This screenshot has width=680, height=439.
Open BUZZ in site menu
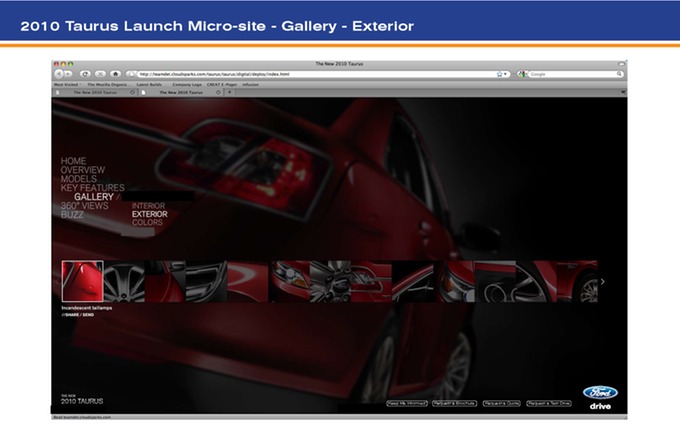point(72,215)
